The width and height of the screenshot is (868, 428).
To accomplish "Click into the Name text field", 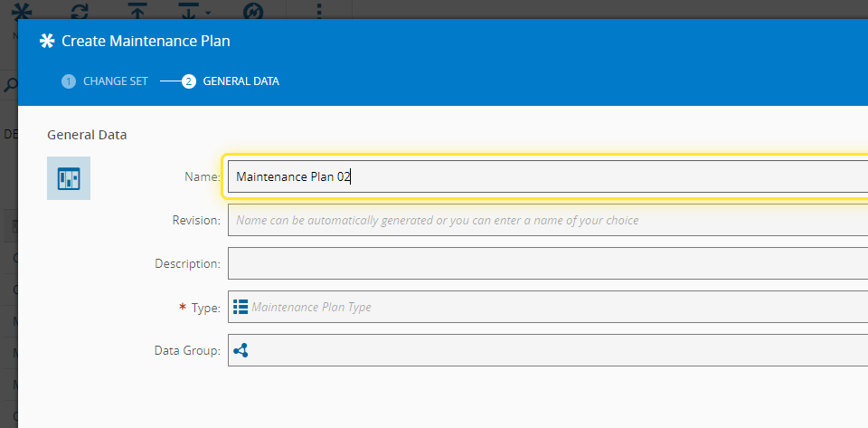I will pos(542,177).
